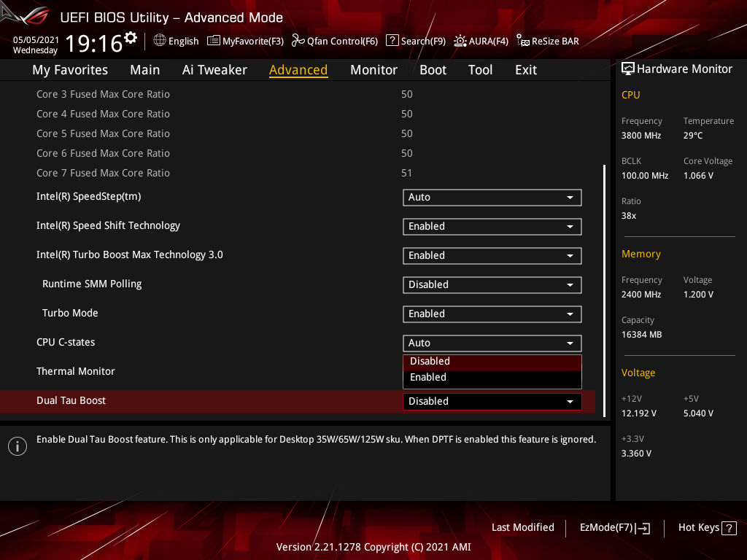Select Intel(R) SpeedStep(tm) label
The height and width of the screenshot is (560, 747).
click(x=88, y=197)
